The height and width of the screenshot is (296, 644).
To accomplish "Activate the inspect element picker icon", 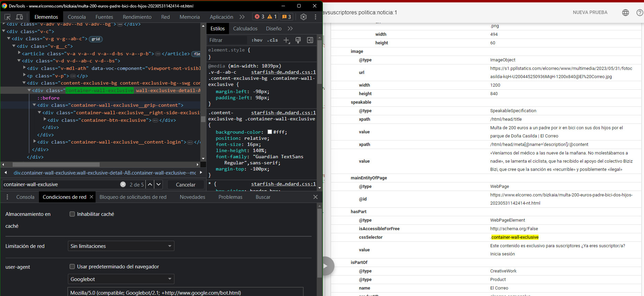I will pos(8,17).
